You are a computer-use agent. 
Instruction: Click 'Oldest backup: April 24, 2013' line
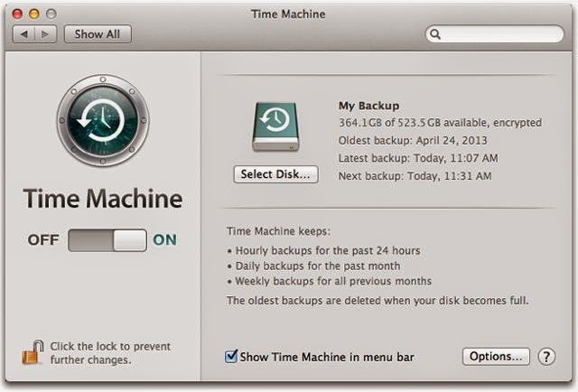(x=413, y=141)
